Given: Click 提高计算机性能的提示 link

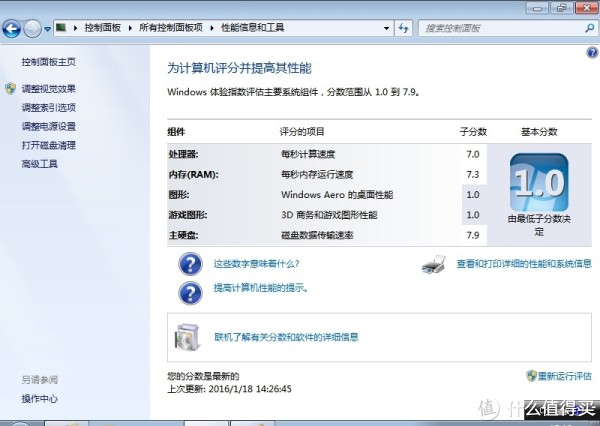Looking at the screenshot, I should pyautogui.click(x=261, y=288).
